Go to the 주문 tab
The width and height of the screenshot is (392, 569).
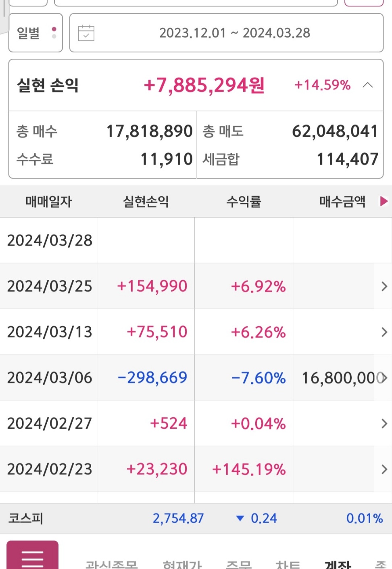tap(238, 564)
